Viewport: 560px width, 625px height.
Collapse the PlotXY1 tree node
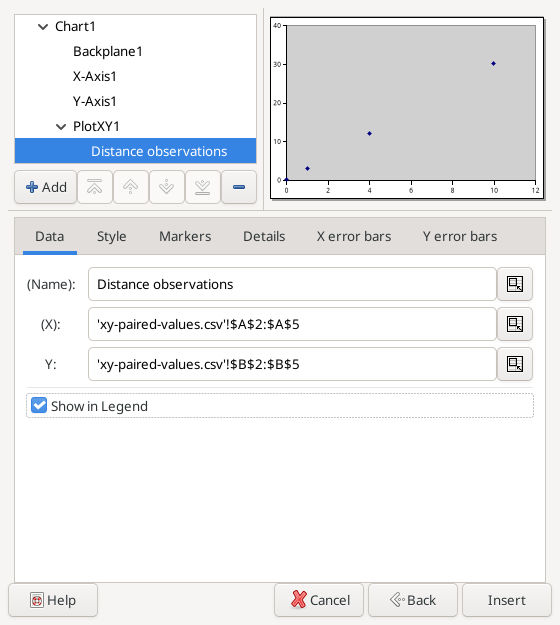61,127
